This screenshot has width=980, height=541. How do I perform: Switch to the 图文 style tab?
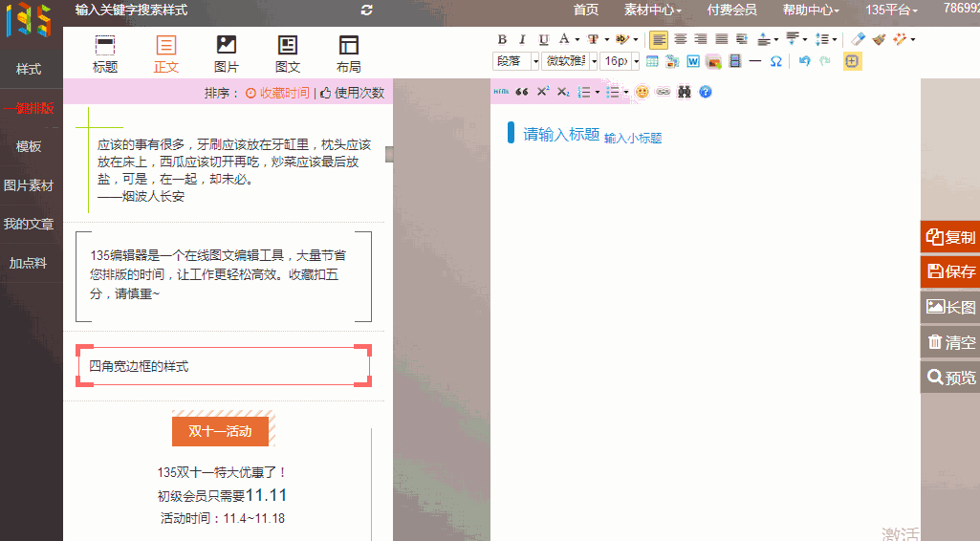[288, 54]
